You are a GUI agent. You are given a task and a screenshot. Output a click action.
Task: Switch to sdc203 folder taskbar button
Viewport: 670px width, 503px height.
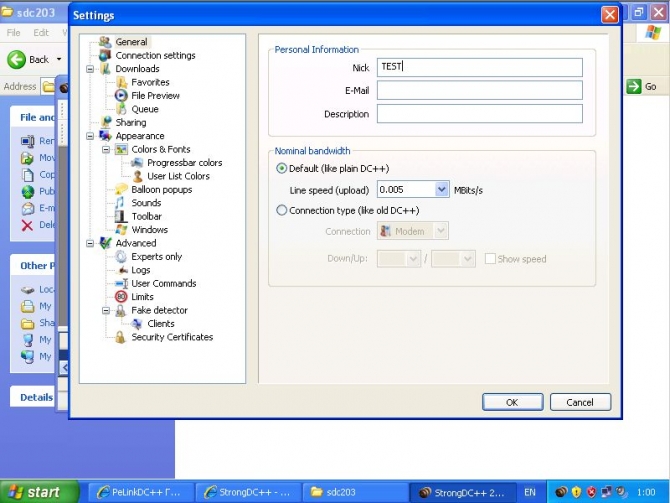[x=355, y=492]
